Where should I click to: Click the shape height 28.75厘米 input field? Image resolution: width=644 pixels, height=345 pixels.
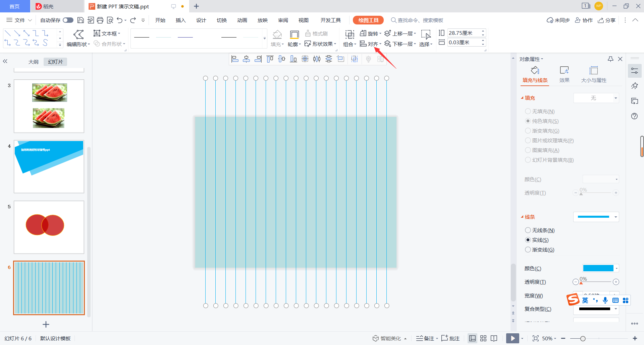coord(464,33)
